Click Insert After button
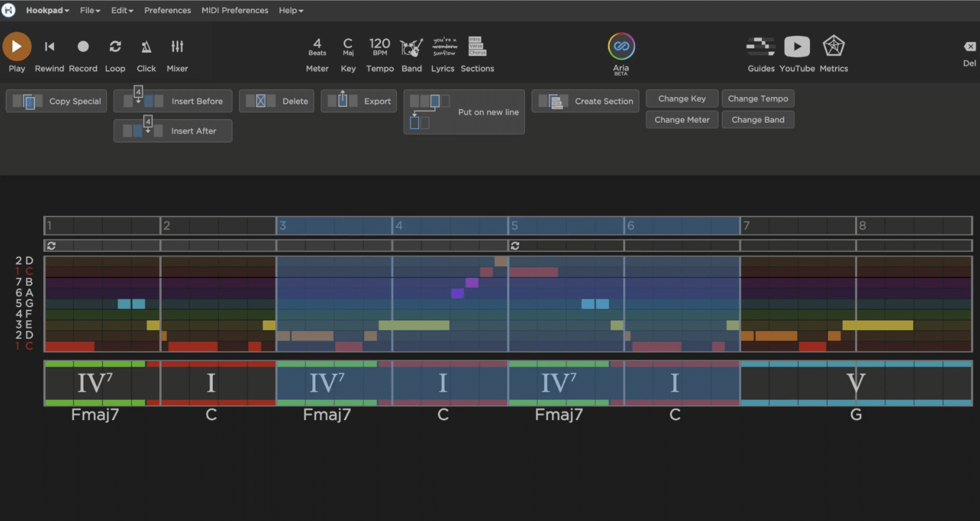This screenshot has height=521, width=980. pyautogui.click(x=173, y=131)
